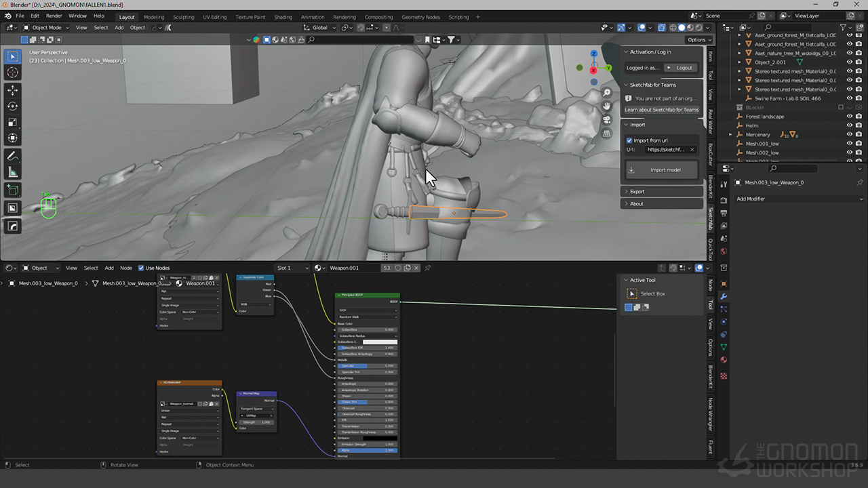
Task: Disable the Use Nodes checkbox
Action: (141, 268)
